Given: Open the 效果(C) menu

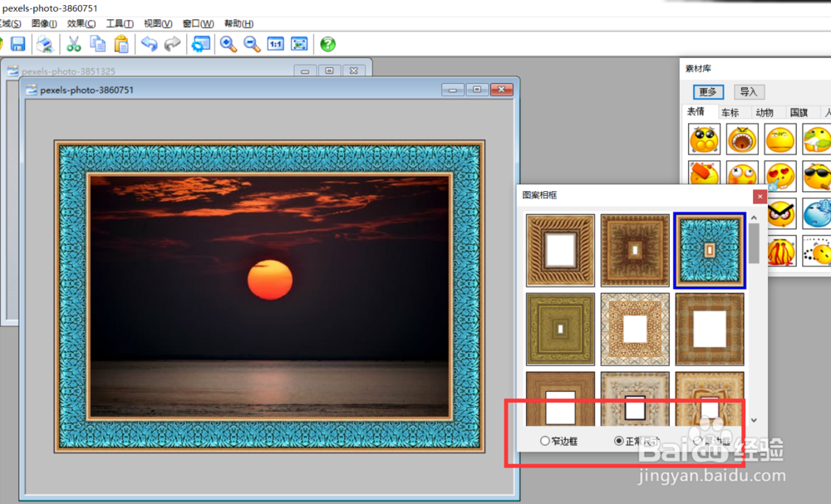Looking at the screenshot, I should pyautogui.click(x=81, y=23).
